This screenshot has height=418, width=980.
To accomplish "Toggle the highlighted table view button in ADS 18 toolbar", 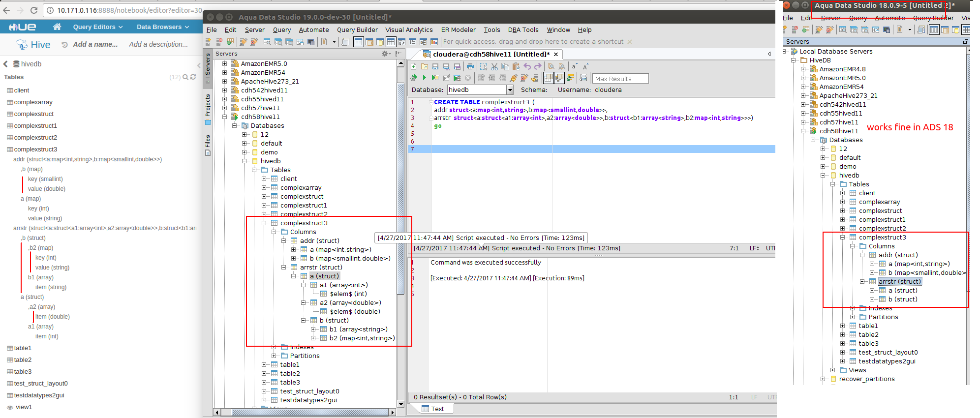I will [x=934, y=30].
